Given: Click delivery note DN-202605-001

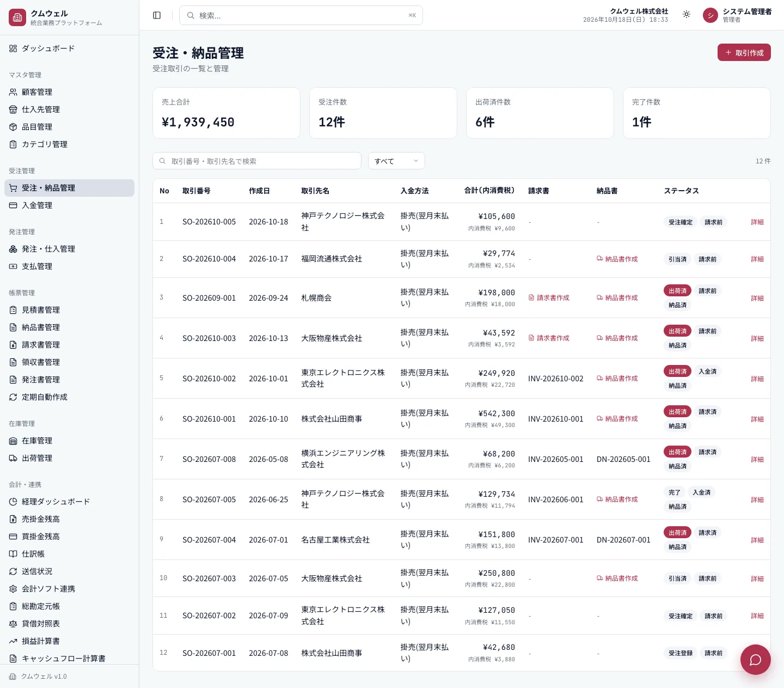Looking at the screenshot, I should click(623, 459).
